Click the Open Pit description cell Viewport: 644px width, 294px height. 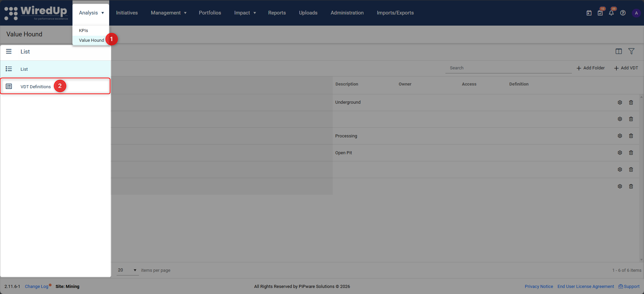(343, 153)
